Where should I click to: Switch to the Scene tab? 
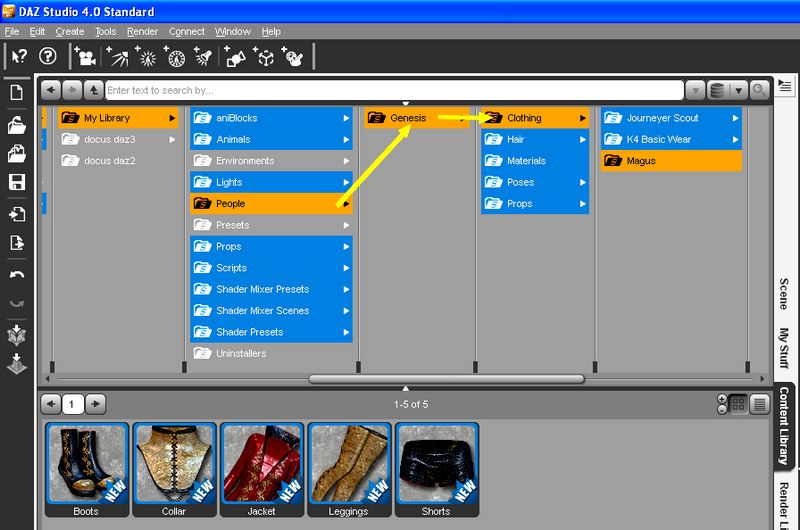(x=784, y=294)
